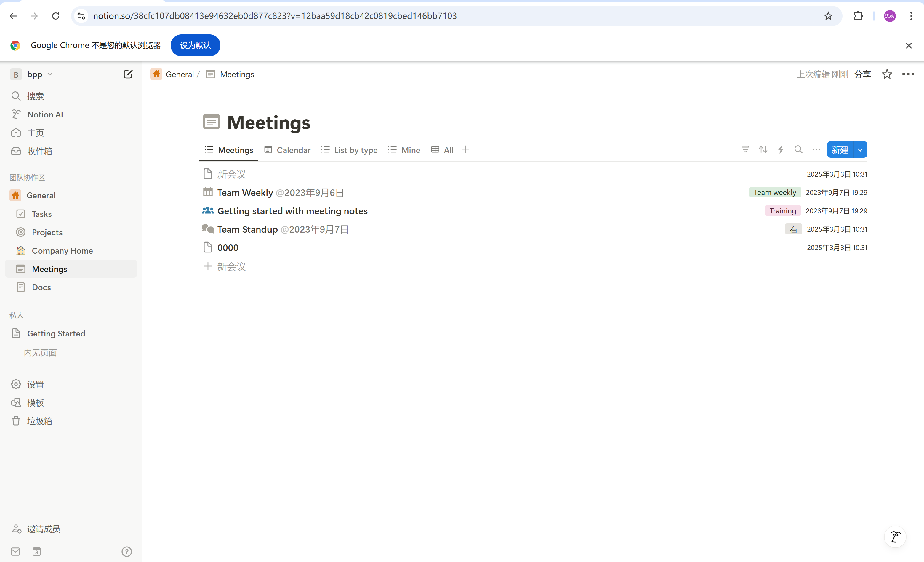Open the filter icon in database toolbar

click(x=745, y=150)
